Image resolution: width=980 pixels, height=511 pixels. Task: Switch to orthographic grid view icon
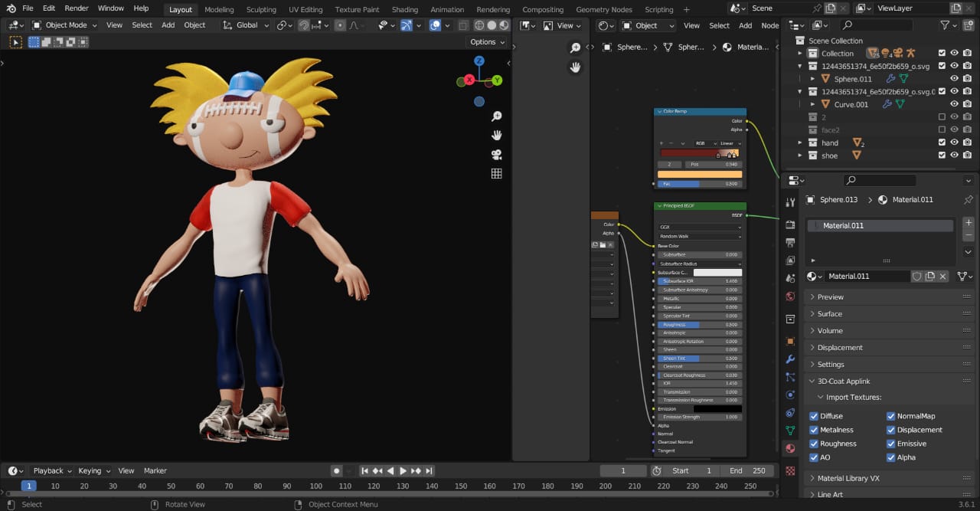[x=496, y=174]
